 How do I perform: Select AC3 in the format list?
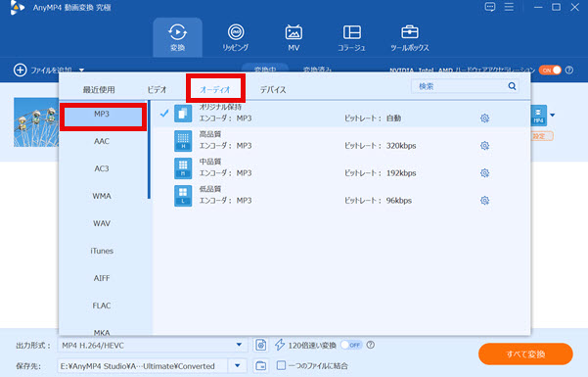tap(102, 168)
